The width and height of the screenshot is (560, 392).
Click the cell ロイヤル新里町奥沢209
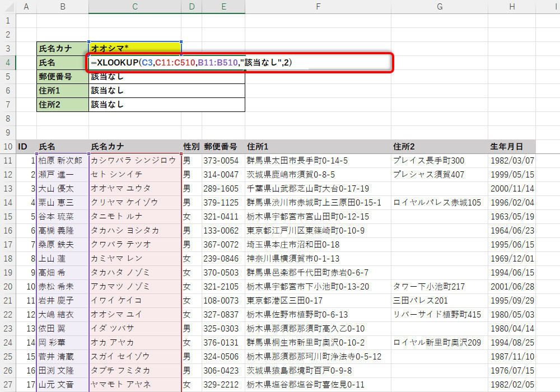click(439, 343)
